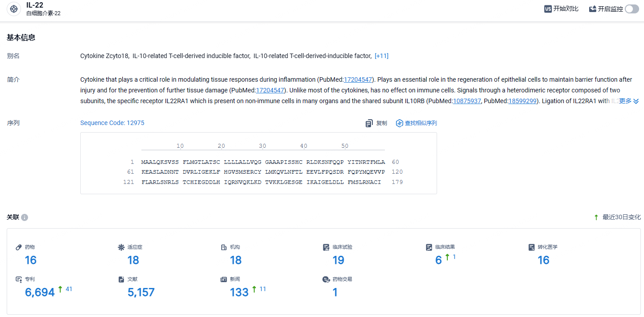This screenshot has height=317, width=644.
Task: Open PubMed link 18599299
Action: [522, 101]
